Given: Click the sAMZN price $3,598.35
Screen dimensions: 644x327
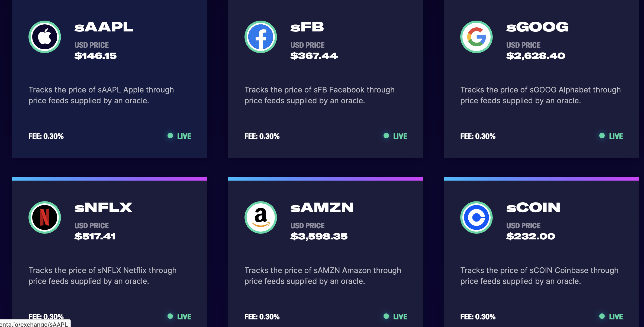Looking at the screenshot, I should pyautogui.click(x=319, y=236).
